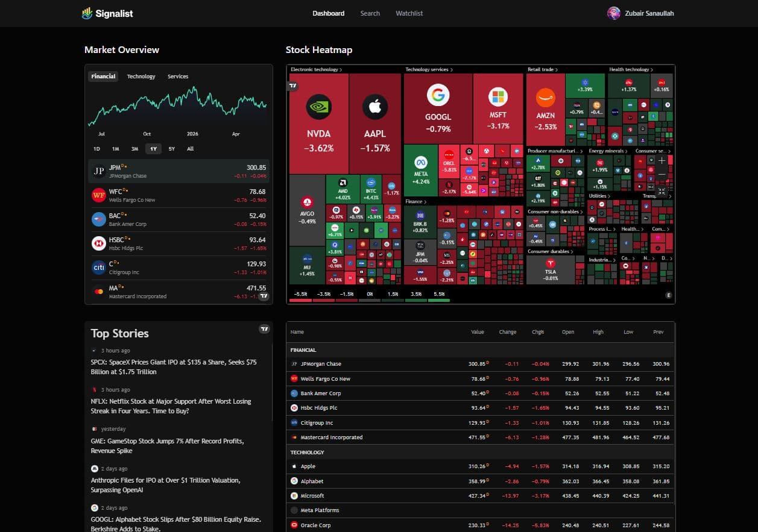
Task: Zoom out the heatmap with minus icon
Action: tap(662, 175)
